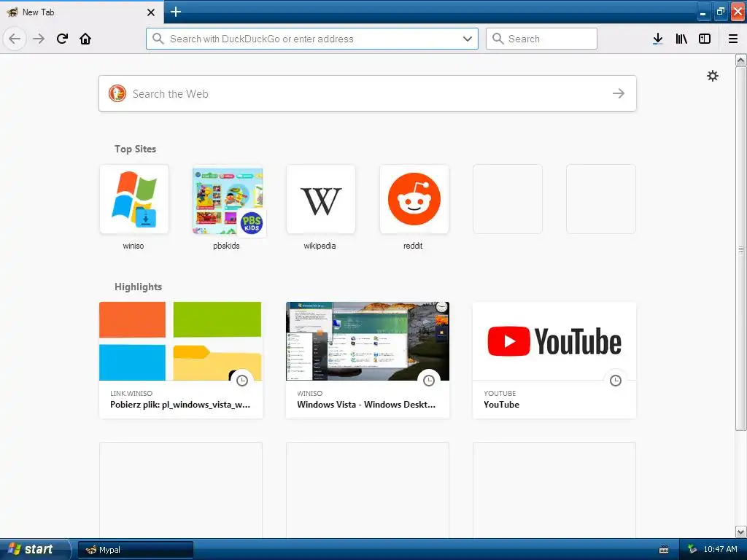Click the Highlights section heading

click(138, 287)
